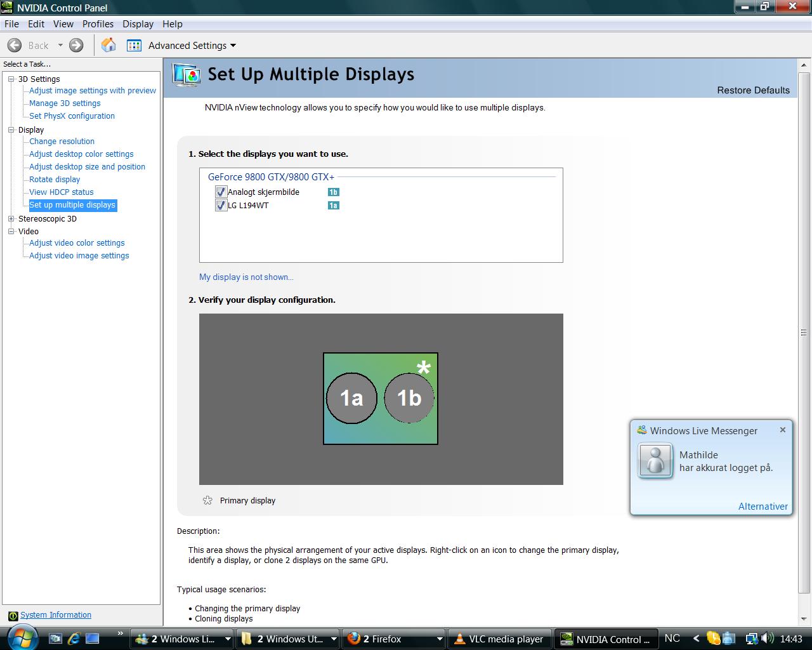Uncheck the Analogt skjermbilde display checkbox

point(221,192)
